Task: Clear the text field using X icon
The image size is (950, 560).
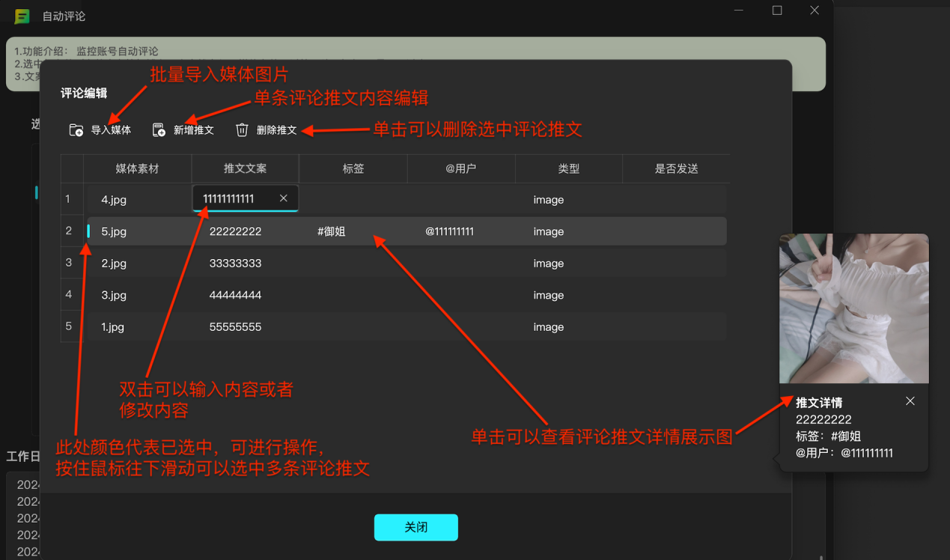Action: 283,198
